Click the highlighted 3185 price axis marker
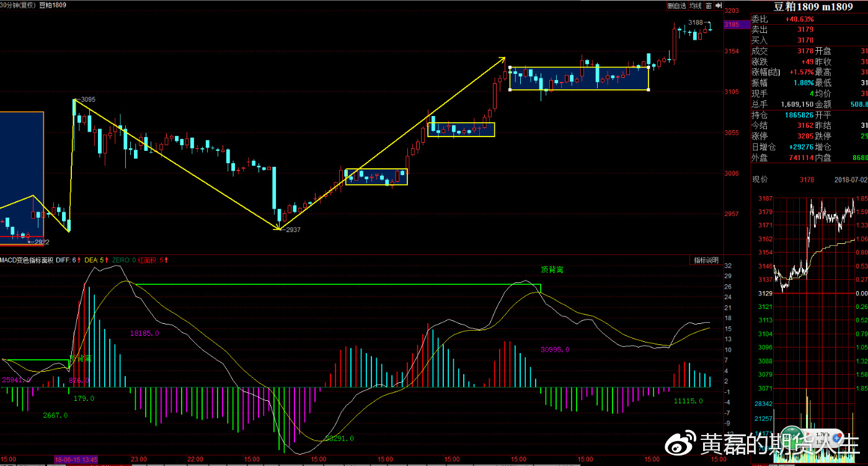The image size is (868, 466). (x=736, y=25)
